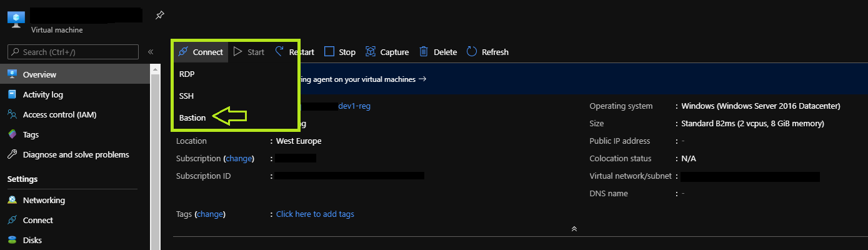Stop the virtual machine
The image size is (868, 250).
pyautogui.click(x=340, y=52)
